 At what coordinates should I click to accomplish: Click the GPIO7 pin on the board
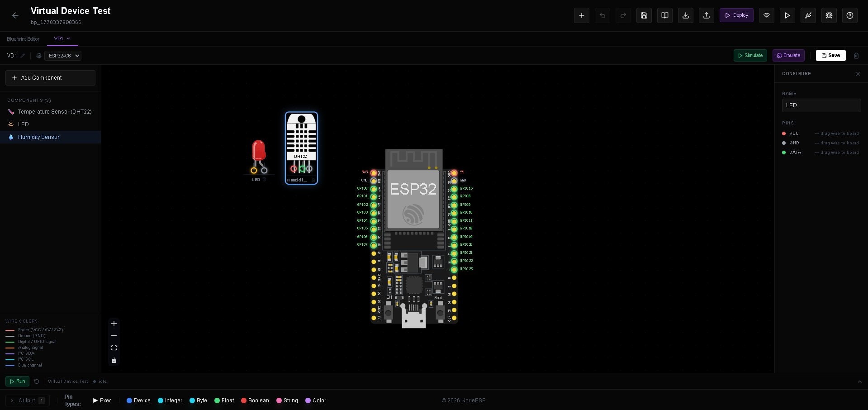click(374, 245)
